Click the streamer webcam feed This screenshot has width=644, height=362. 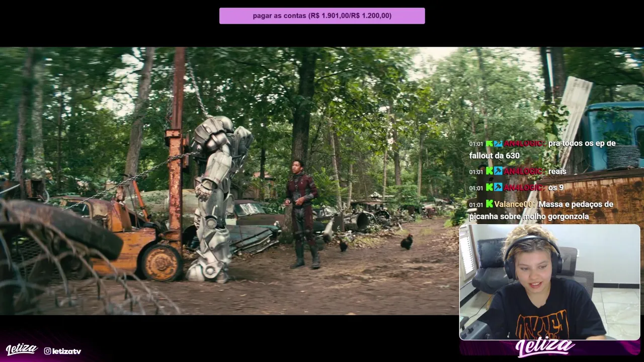click(x=549, y=282)
